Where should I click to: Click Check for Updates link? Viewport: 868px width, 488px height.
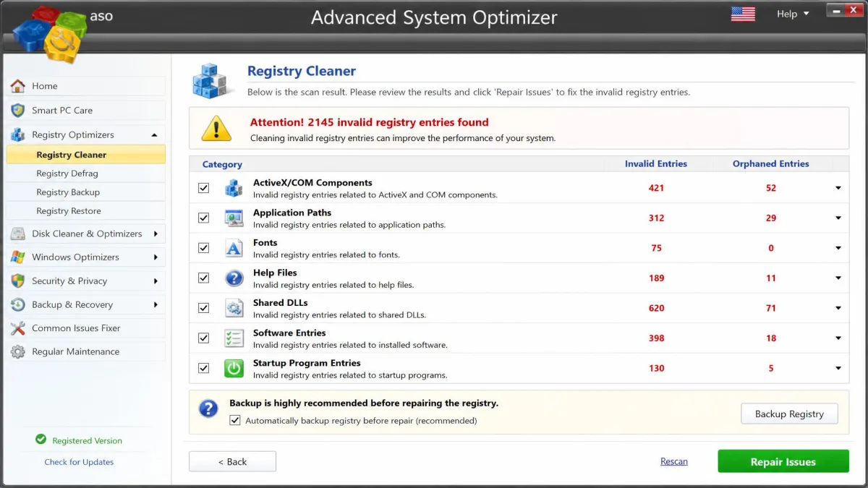coord(79,462)
